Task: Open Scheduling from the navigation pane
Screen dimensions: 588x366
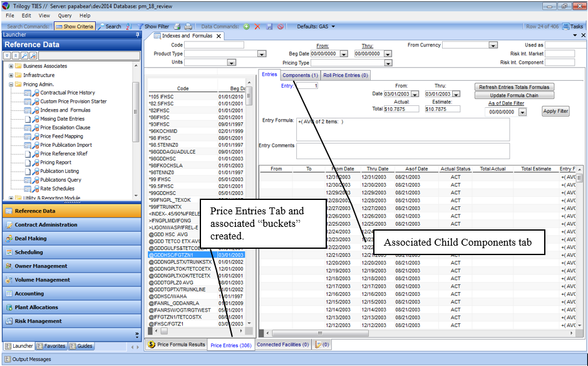Action: point(29,252)
